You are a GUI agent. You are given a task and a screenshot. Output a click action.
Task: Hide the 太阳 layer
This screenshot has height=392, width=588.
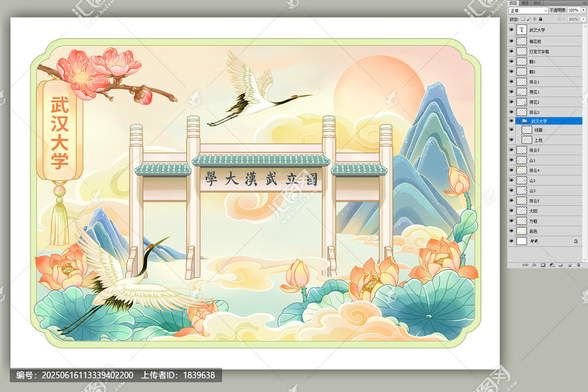(x=512, y=211)
